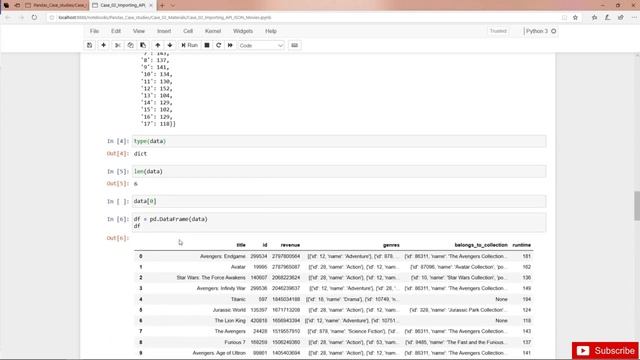Screen dimensions: 640x360
Task: Click The Lion King title cell
Action: click(230, 320)
